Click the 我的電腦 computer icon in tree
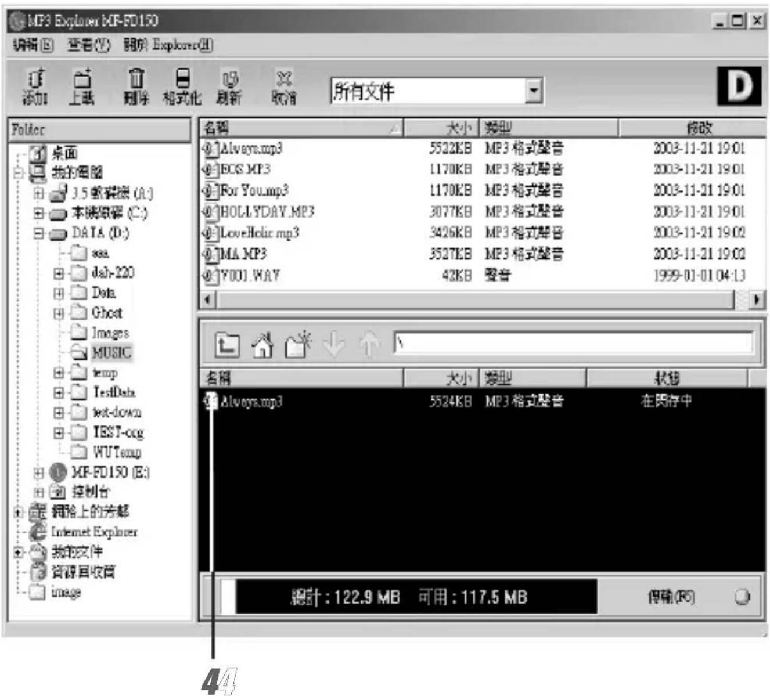 pos(38,172)
